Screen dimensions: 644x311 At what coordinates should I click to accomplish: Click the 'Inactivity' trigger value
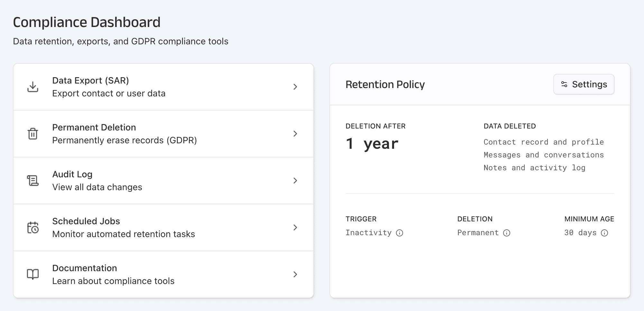[x=369, y=233]
